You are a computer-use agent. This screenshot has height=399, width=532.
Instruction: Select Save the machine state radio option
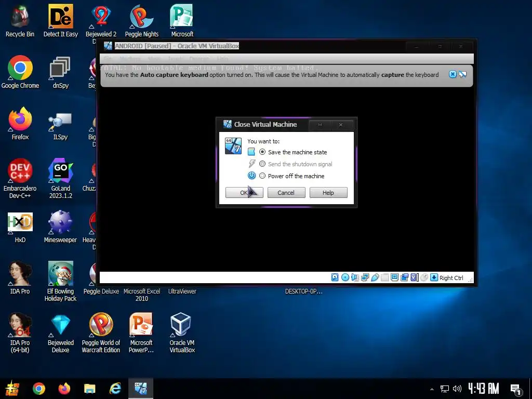pos(262,152)
